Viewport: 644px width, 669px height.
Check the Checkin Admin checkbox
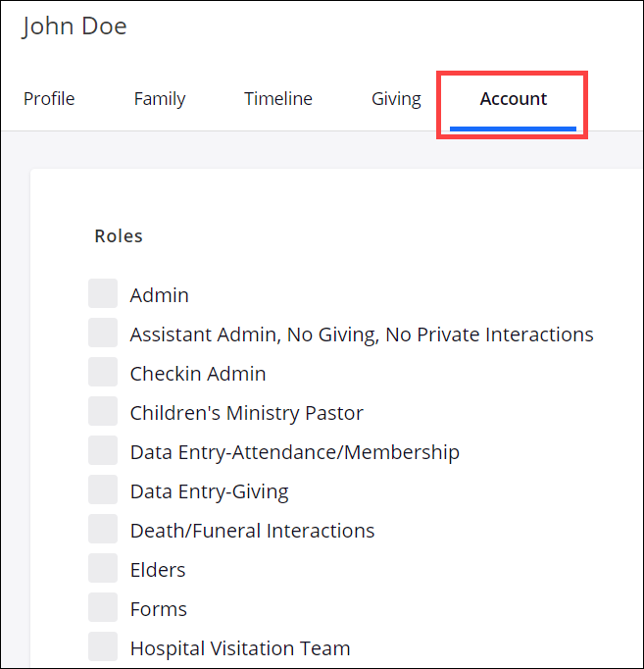pos(103,373)
